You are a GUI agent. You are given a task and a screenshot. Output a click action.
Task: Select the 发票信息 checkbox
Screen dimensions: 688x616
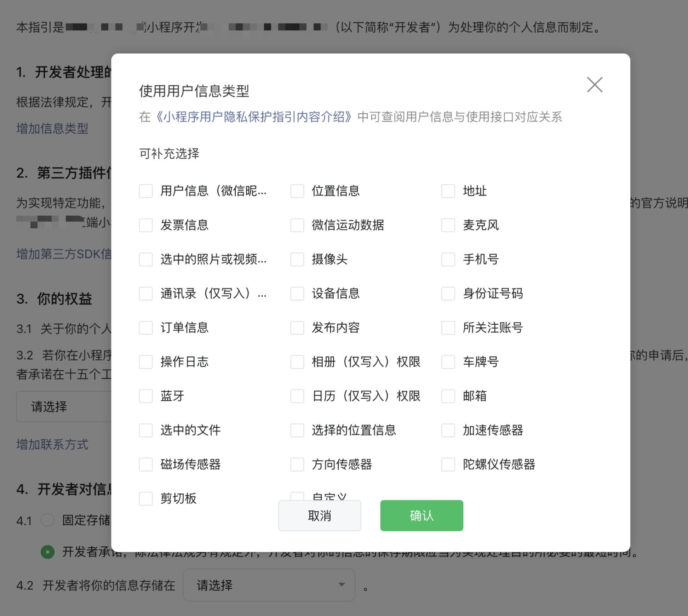(146, 225)
